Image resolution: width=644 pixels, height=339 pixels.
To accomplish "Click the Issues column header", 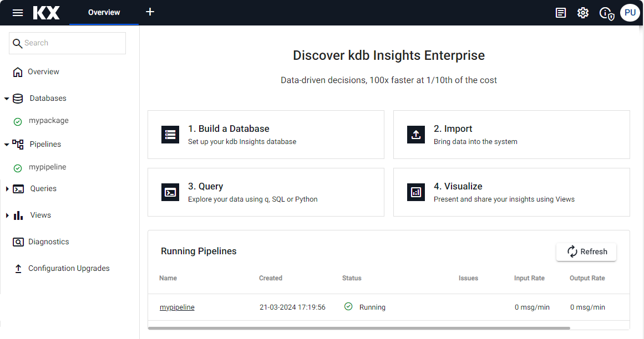I will [468, 278].
